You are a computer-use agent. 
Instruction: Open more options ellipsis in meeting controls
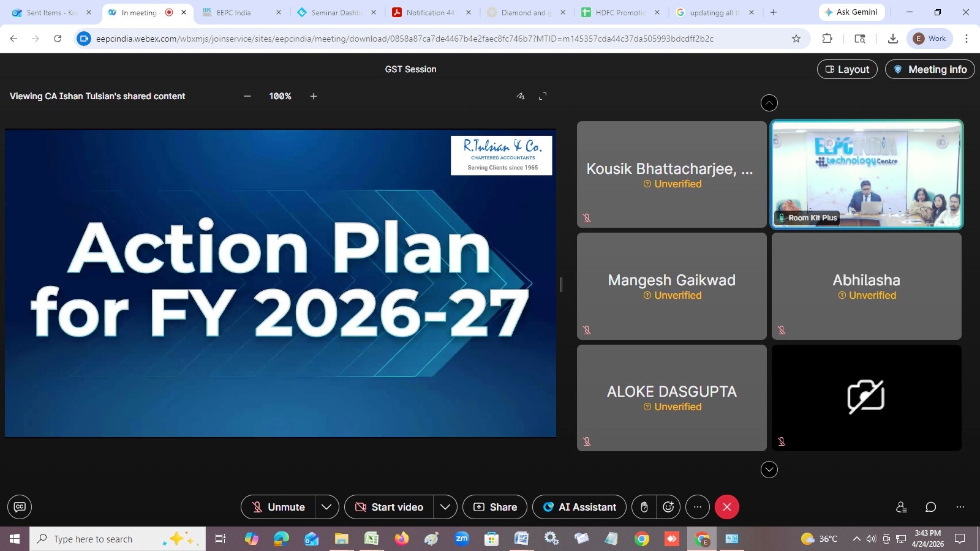coord(697,507)
